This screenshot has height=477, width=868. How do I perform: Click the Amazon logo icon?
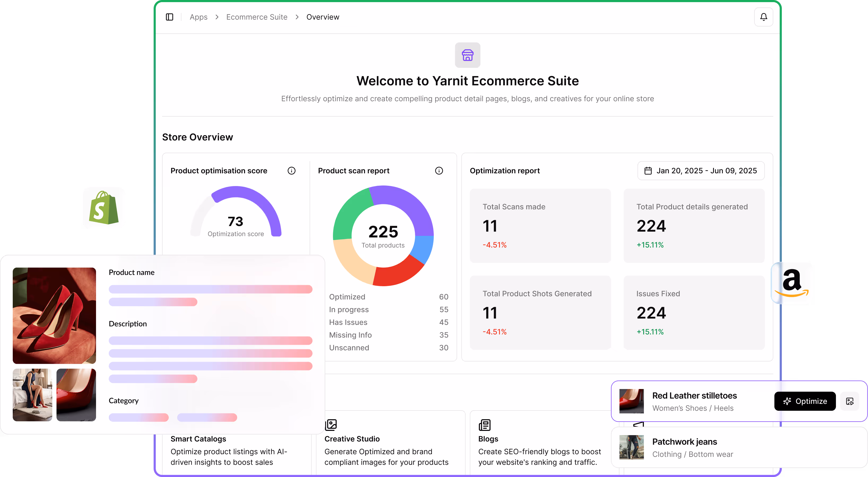click(x=792, y=283)
